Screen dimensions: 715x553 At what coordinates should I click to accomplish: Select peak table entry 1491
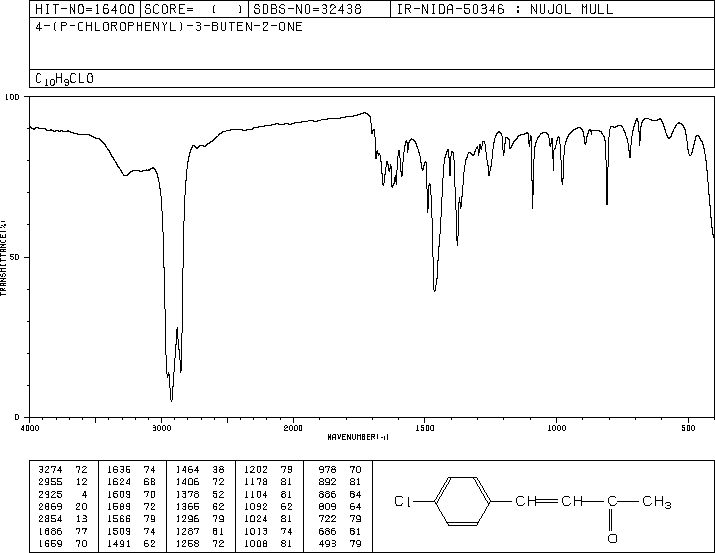[119, 543]
